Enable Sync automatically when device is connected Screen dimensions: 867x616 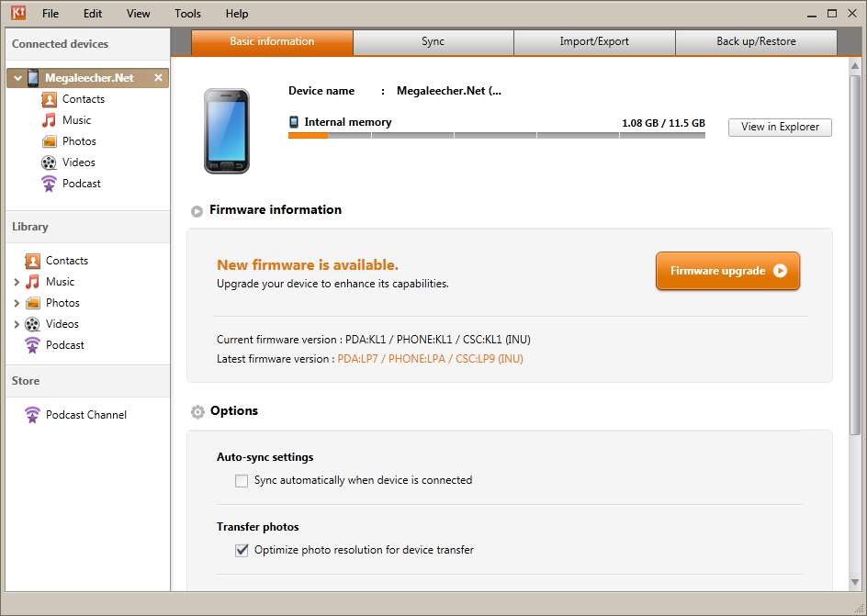pyautogui.click(x=242, y=481)
